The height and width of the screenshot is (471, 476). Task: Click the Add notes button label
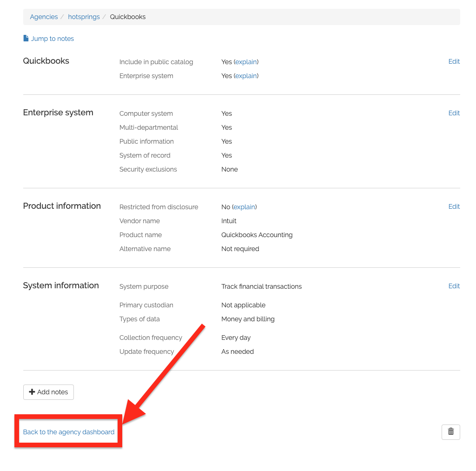(53, 392)
